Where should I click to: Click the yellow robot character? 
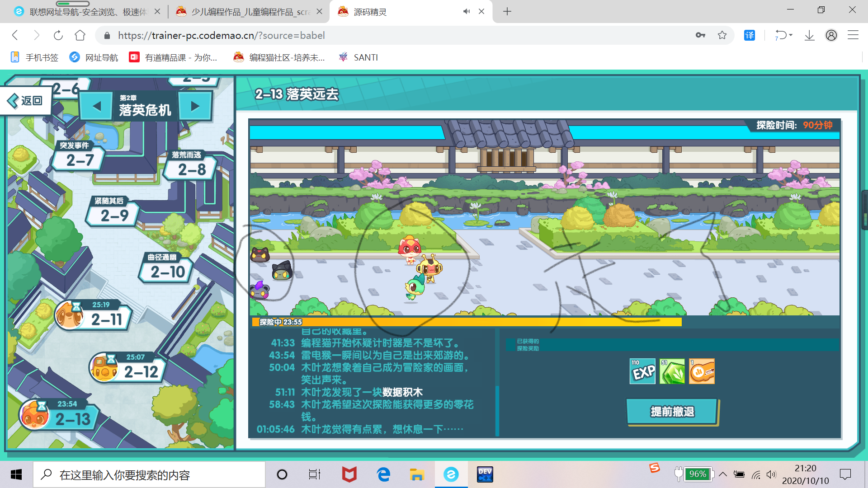pos(430,268)
